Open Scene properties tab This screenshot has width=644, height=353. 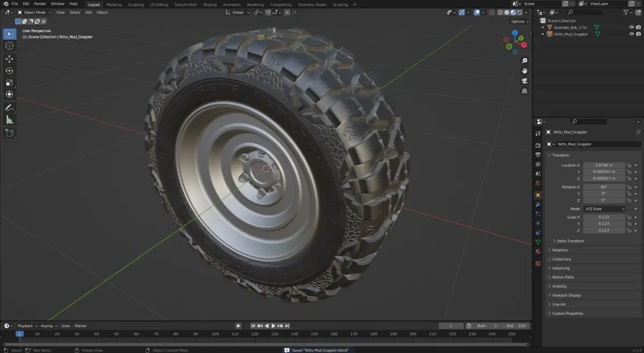point(538,174)
